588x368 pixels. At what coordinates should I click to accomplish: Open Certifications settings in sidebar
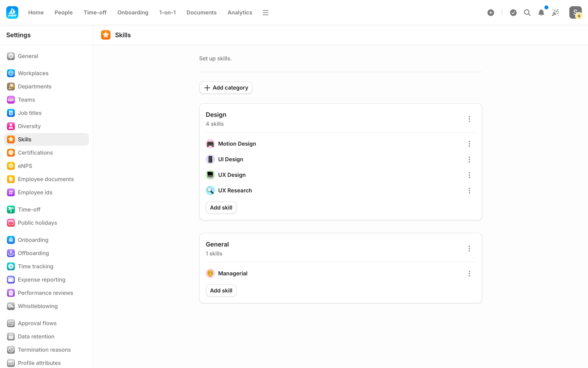pos(35,153)
